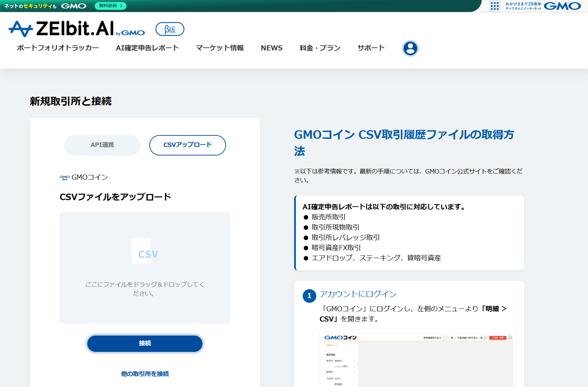Click GMOコイン CSV取引履歴 guide title

pyautogui.click(x=404, y=143)
